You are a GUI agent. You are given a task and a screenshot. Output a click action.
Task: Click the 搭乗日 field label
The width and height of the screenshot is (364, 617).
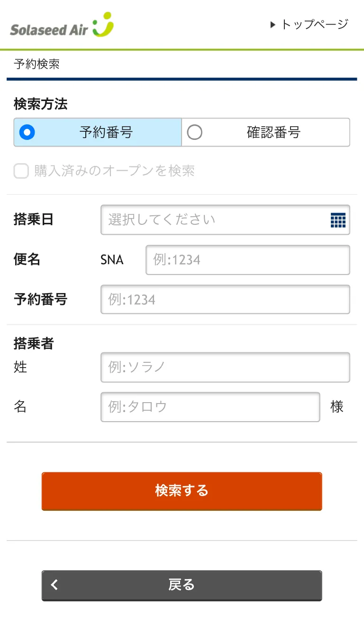(34, 220)
